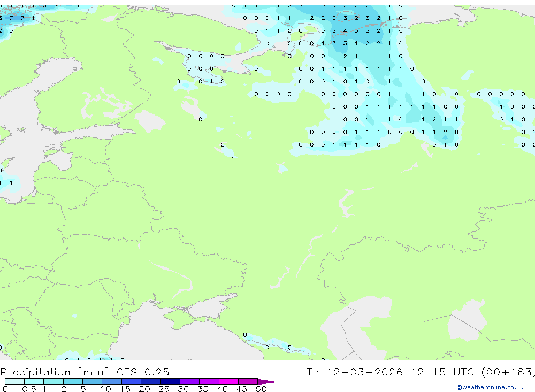Select the 2–5 mm legend color
Screen dimensions: 535x392
(x=73, y=381)
